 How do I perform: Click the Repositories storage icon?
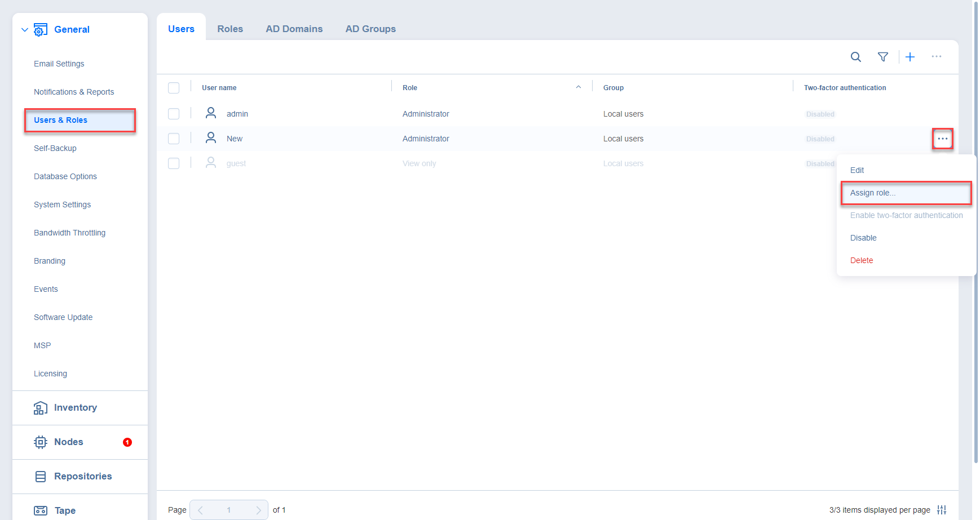41,477
